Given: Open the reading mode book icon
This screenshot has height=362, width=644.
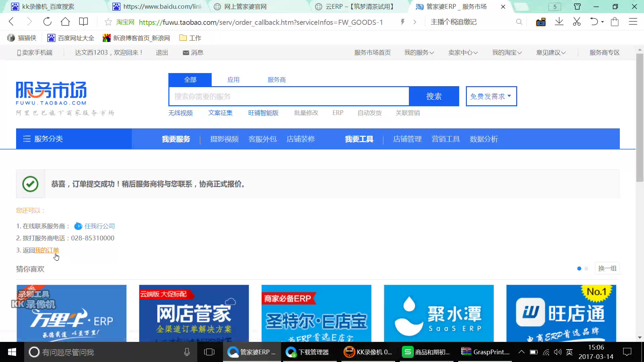Looking at the screenshot, I should (x=84, y=22).
